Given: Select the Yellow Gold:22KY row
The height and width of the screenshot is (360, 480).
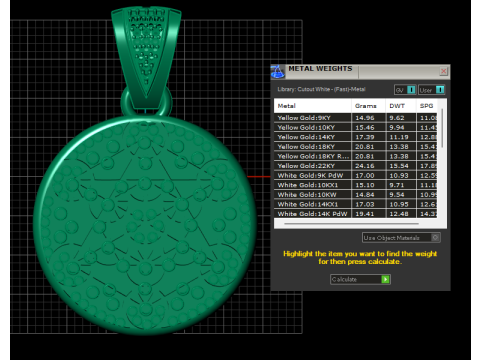Looking at the screenshot, I should tap(356, 166).
